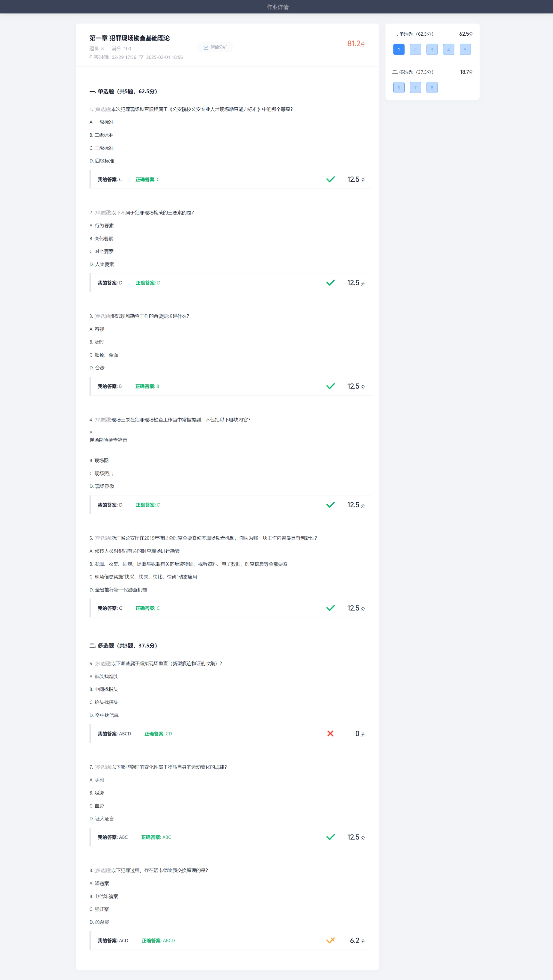The image size is (553, 980).
Task: Open the 智能分析 smart analysis button
Action: click(x=215, y=48)
